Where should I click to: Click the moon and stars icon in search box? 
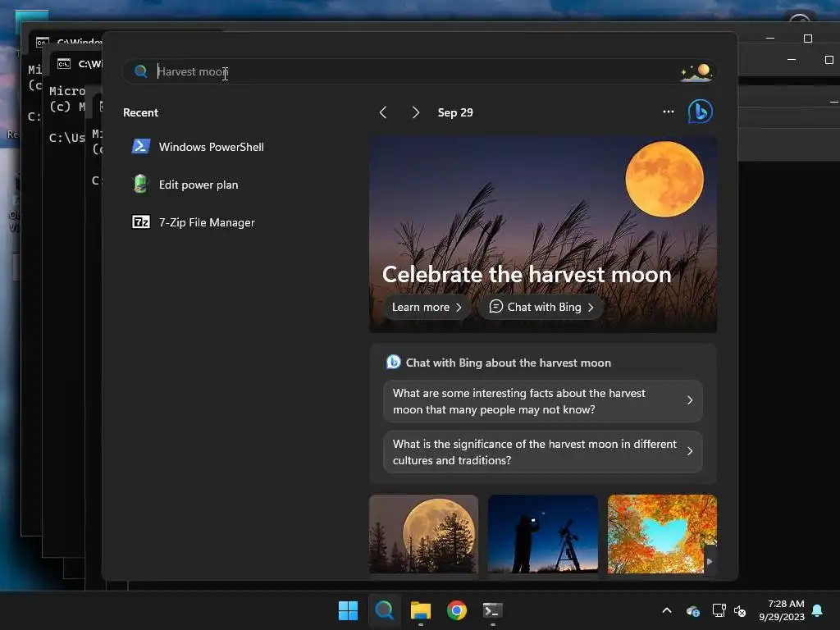point(696,72)
